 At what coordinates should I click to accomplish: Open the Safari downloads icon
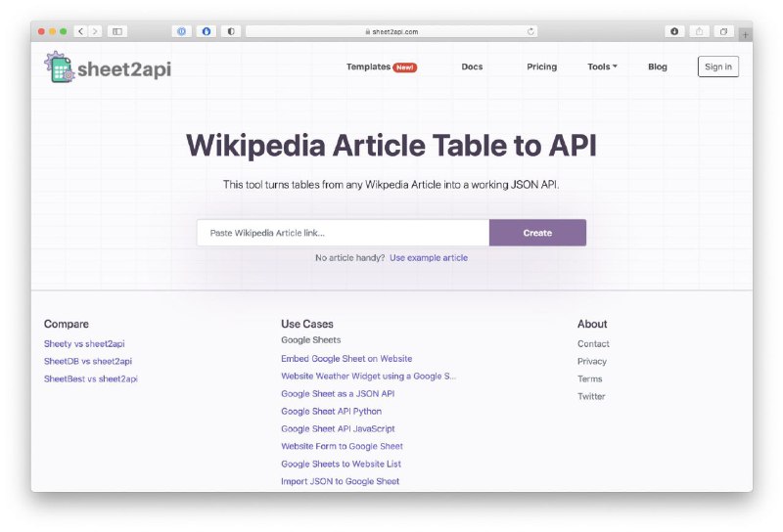[674, 31]
